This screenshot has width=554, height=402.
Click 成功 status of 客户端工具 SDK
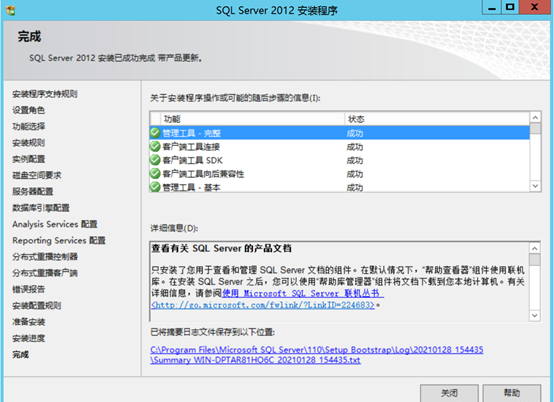tap(355, 160)
